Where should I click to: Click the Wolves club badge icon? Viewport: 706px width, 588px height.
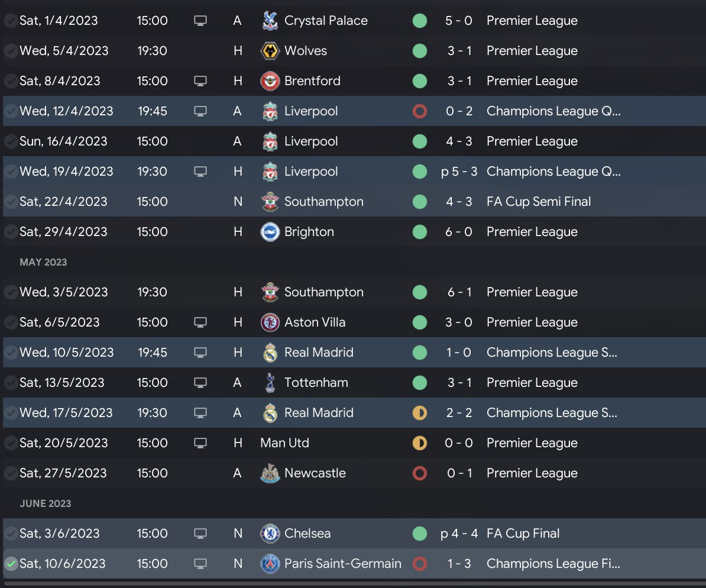click(x=270, y=51)
